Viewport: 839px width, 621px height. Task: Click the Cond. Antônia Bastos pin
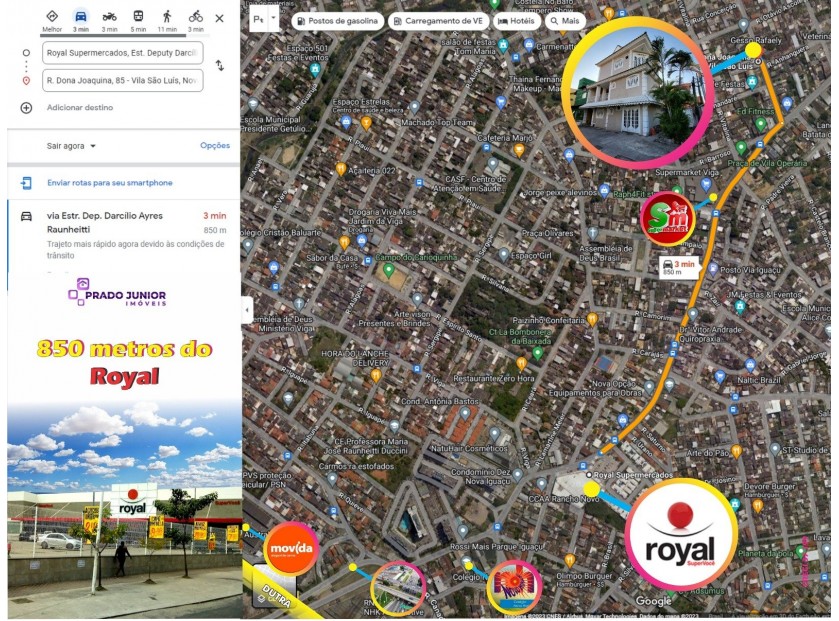tap(465, 413)
